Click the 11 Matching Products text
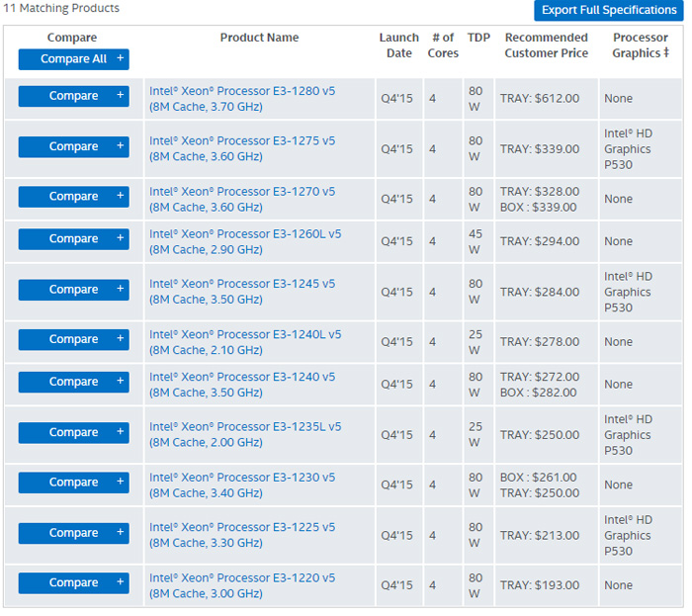 click(61, 8)
